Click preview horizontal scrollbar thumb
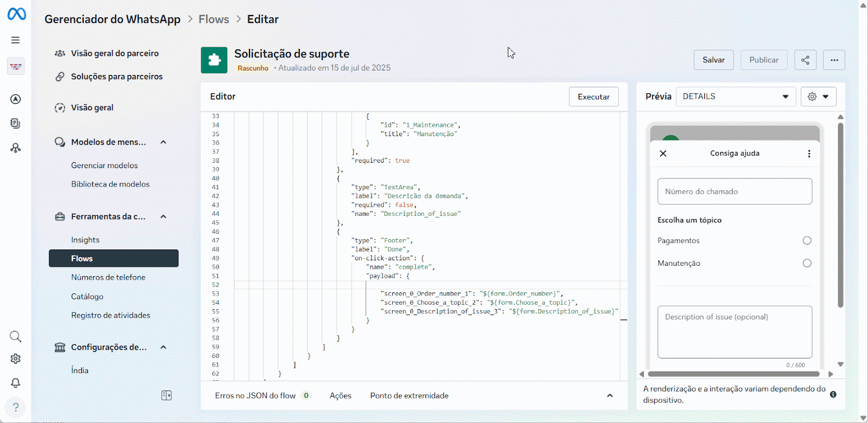Image resolution: width=868 pixels, height=423 pixels. pos(733,374)
